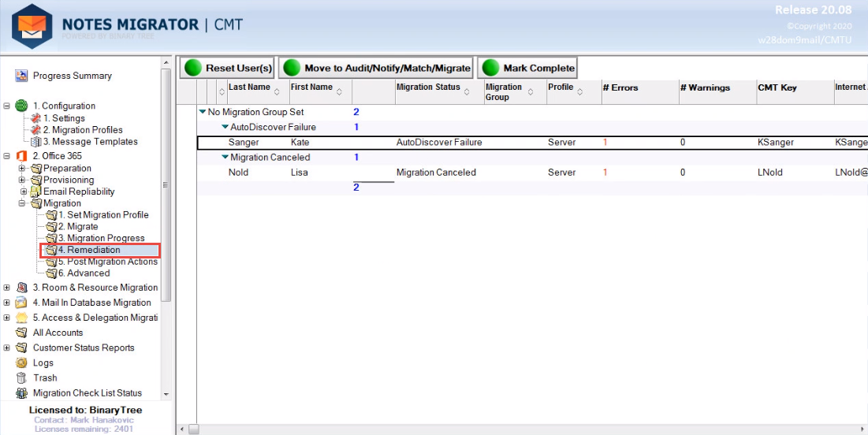Viewport: 868px width, 435px height.
Task: Click Move to Audit/Notify/Match/Migrate button
Action: coord(376,68)
